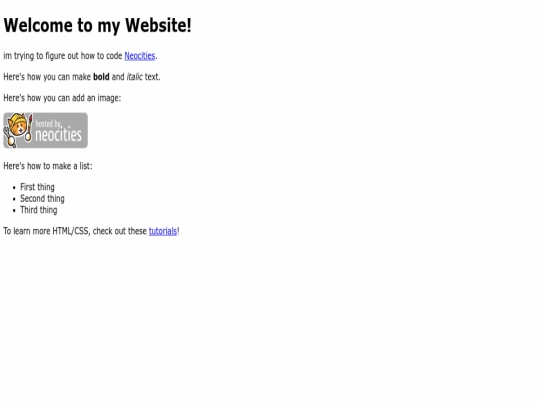This screenshot has height=405, width=540.
Task: Click the 'im trying to figure out' sentence
Action: tap(63, 56)
